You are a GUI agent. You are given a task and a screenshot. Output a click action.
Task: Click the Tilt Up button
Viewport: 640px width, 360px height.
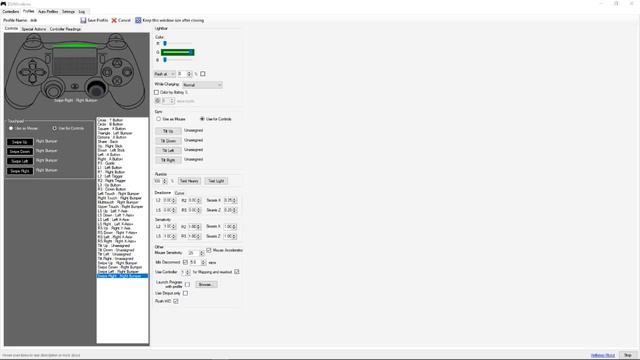click(x=168, y=131)
